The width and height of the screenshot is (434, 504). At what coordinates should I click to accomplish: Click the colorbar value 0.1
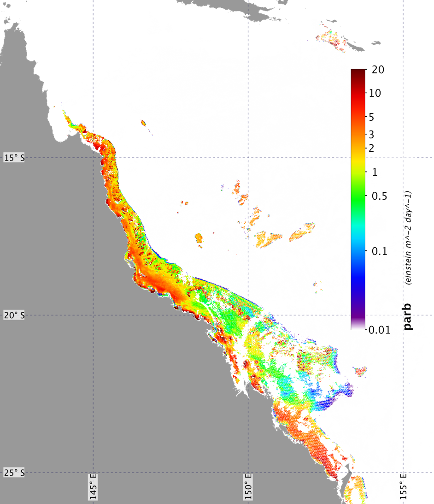click(379, 251)
